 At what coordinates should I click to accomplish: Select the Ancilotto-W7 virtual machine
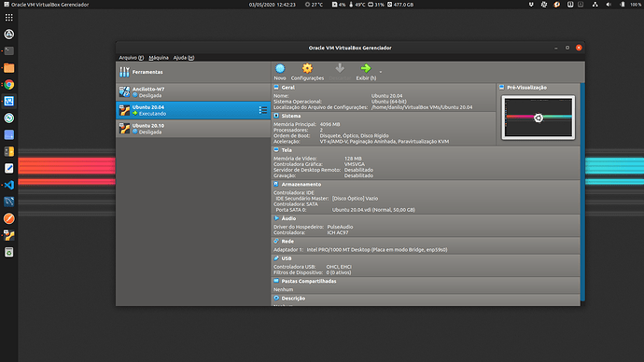(x=193, y=92)
